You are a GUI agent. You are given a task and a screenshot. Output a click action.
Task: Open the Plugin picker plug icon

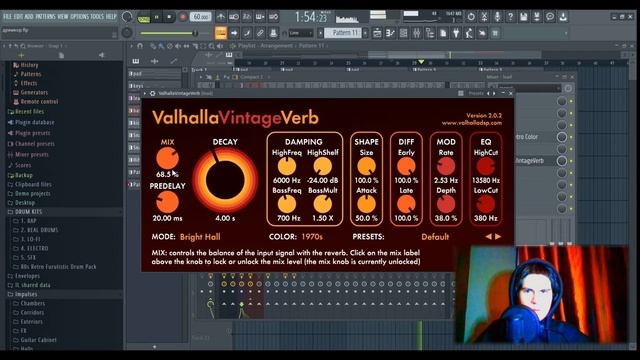(456, 33)
